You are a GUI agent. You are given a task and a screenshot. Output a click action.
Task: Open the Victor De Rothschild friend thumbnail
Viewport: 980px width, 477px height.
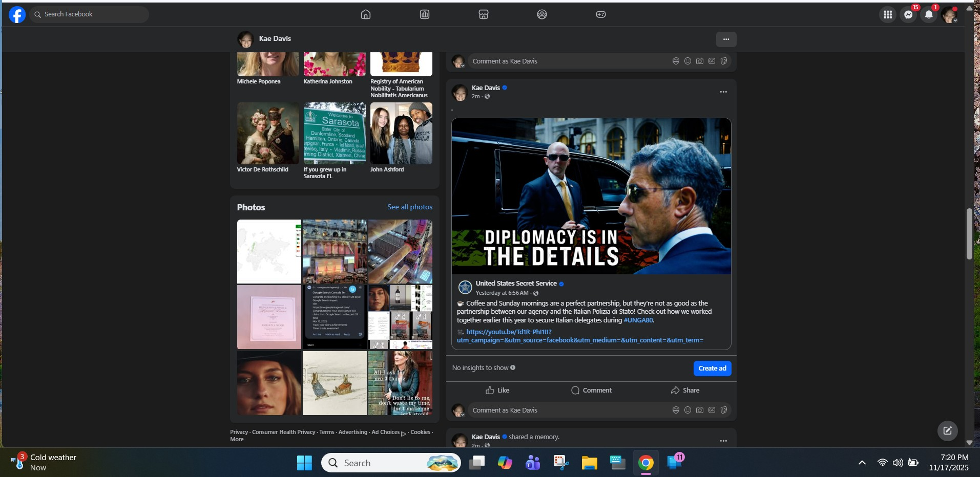pyautogui.click(x=268, y=134)
